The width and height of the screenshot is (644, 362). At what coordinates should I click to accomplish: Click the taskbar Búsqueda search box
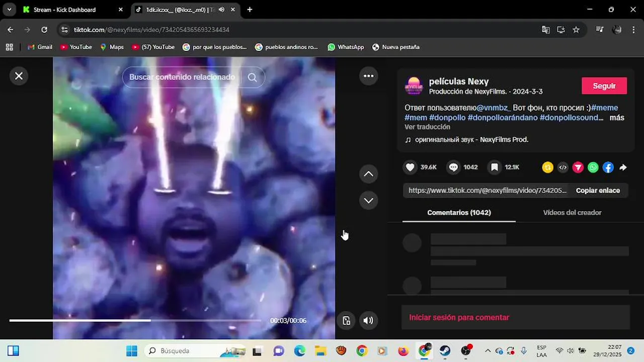195,350
